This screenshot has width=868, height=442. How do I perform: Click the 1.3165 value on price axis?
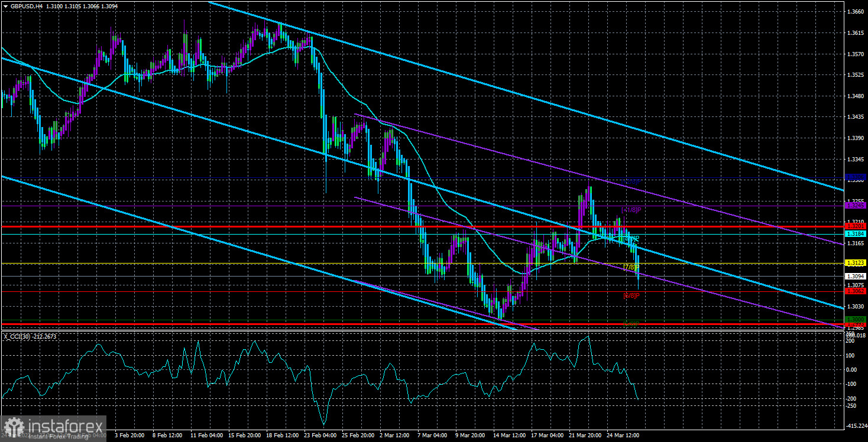(x=856, y=243)
